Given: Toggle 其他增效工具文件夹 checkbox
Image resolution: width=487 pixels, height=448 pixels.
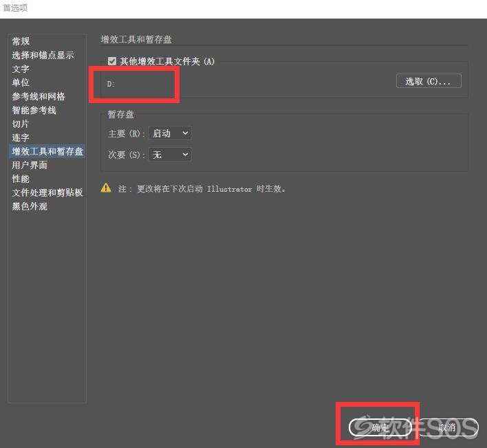Looking at the screenshot, I should pos(112,61).
